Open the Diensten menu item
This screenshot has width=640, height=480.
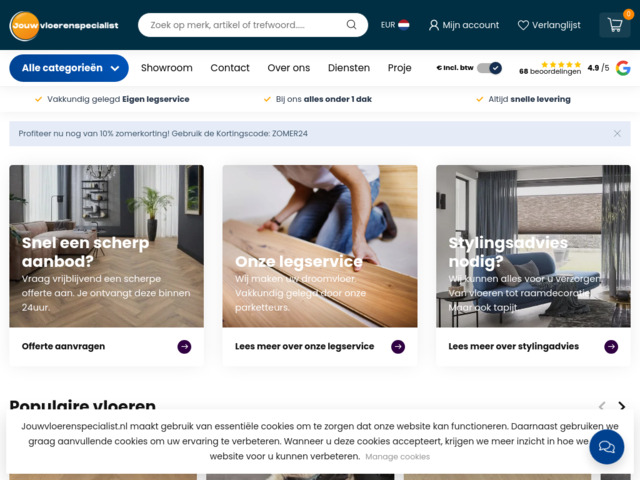click(x=349, y=68)
